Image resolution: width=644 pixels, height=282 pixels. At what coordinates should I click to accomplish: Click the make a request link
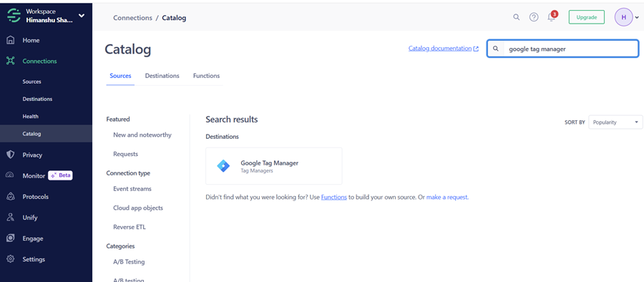tap(447, 198)
